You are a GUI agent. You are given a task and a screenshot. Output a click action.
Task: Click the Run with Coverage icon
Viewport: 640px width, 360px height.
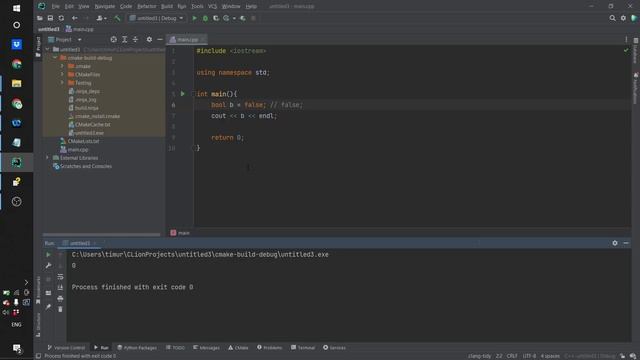216,18
